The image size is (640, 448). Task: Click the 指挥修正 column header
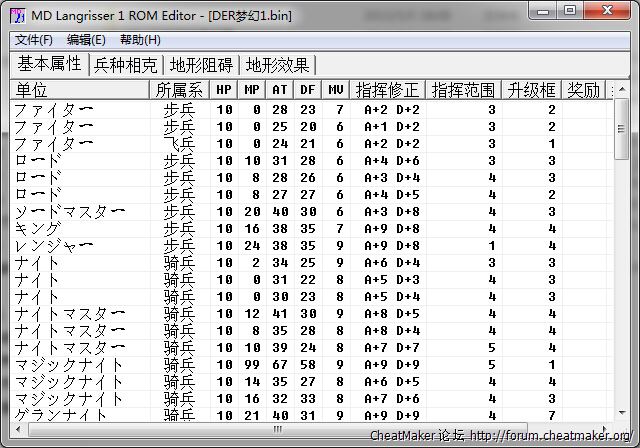click(388, 90)
